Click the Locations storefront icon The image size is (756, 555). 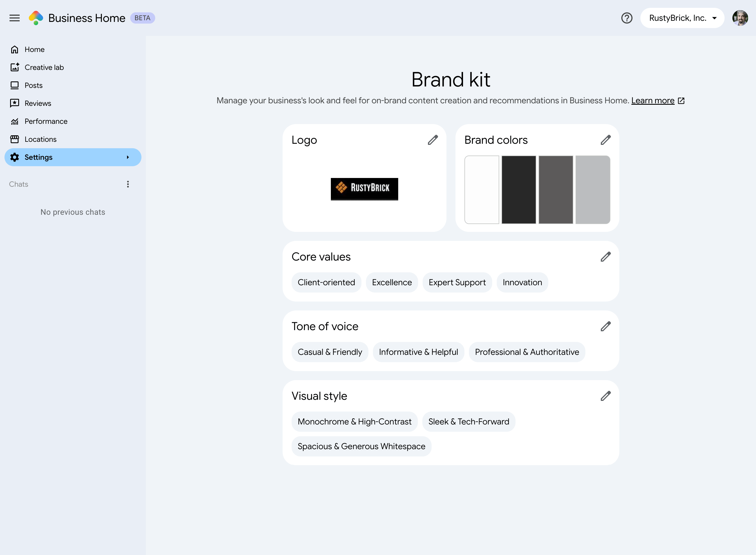(14, 139)
